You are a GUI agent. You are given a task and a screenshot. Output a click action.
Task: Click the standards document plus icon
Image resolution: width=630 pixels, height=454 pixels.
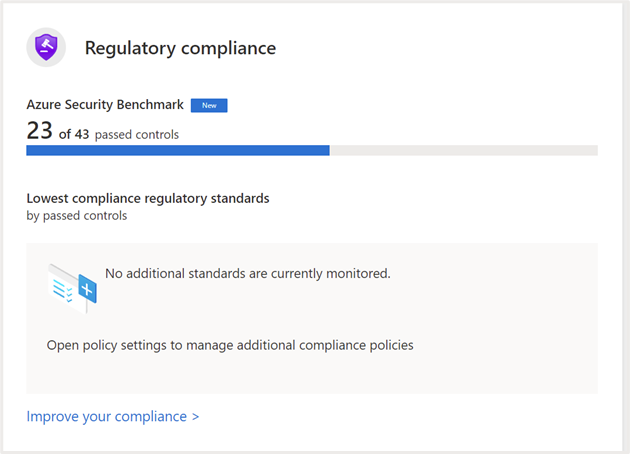coord(72,287)
